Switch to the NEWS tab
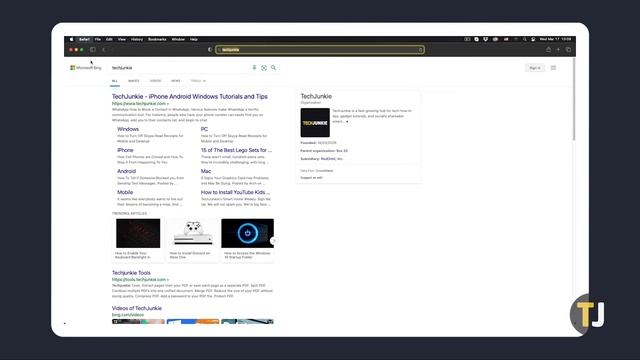Image resolution: width=640 pixels, height=360 pixels. coord(176,81)
